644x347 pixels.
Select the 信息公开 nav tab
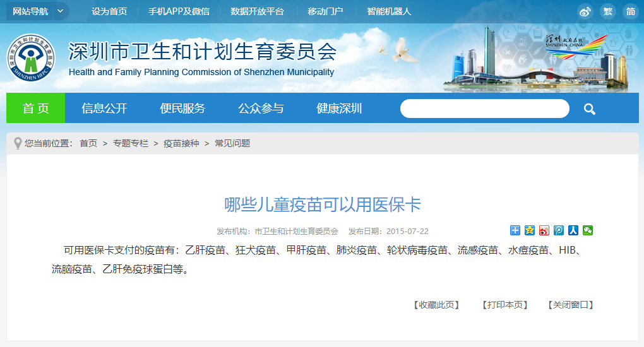click(104, 109)
